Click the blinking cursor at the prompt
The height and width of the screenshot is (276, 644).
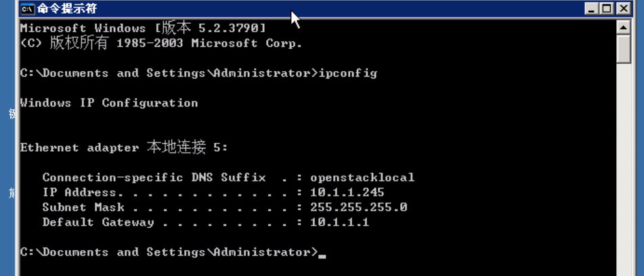coord(322,256)
